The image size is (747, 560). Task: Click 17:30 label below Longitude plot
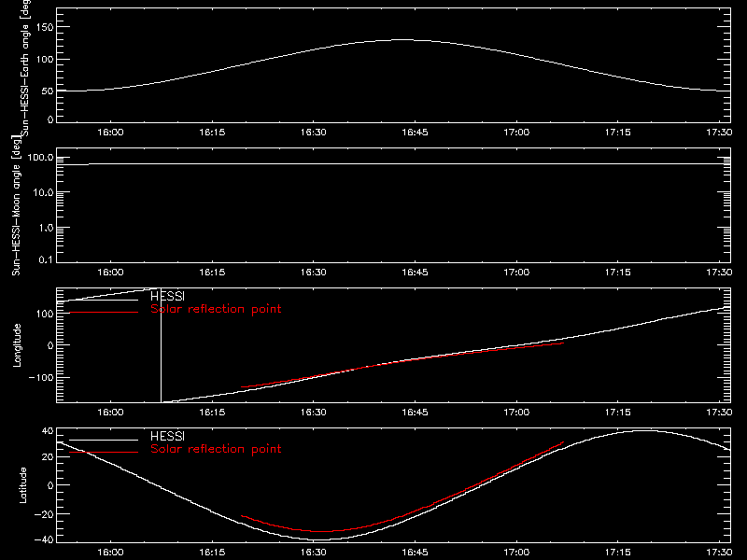(719, 413)
